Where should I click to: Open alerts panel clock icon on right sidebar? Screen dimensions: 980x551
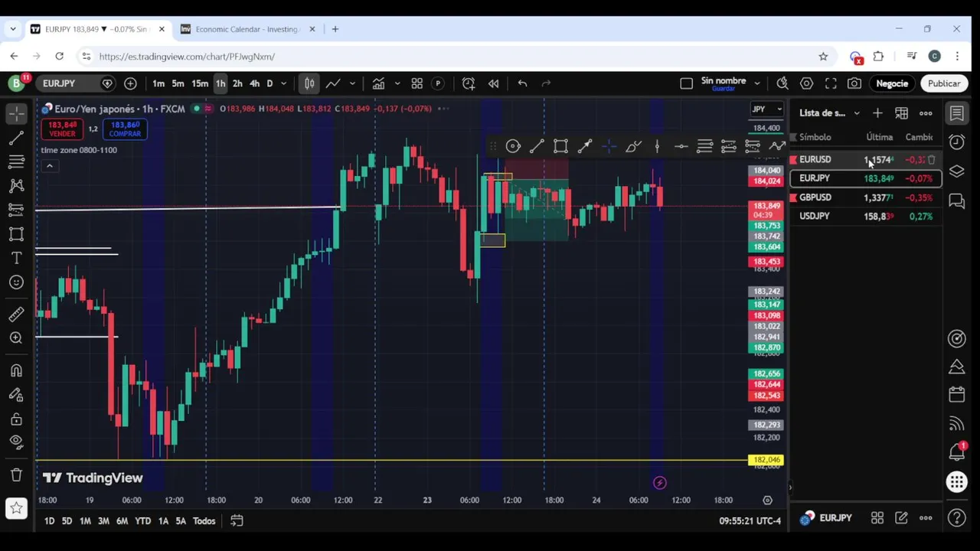[x=957, y=142]
